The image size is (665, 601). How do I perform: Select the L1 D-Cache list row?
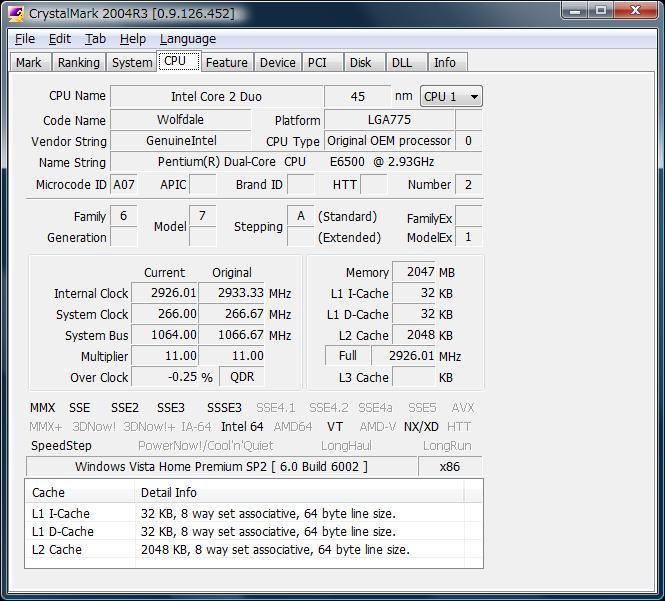coord(254,531)
